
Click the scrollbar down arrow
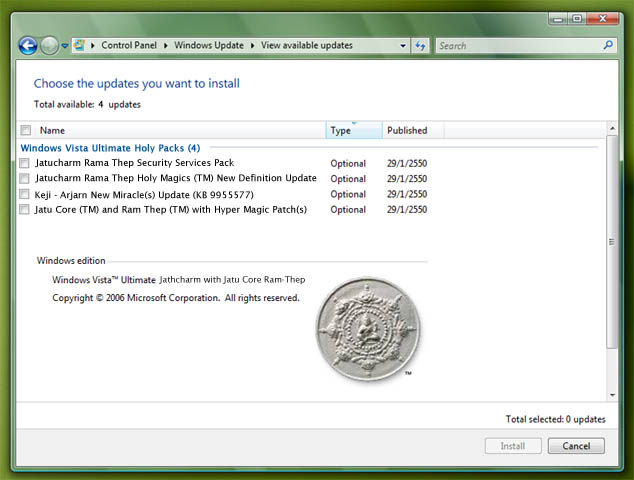point(612,395)
